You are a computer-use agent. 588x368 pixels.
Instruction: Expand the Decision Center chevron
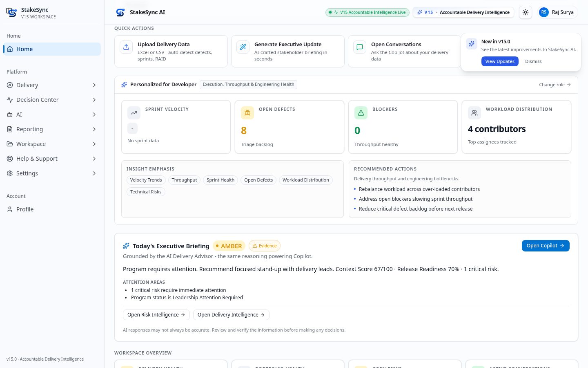[x=94, y=100]
